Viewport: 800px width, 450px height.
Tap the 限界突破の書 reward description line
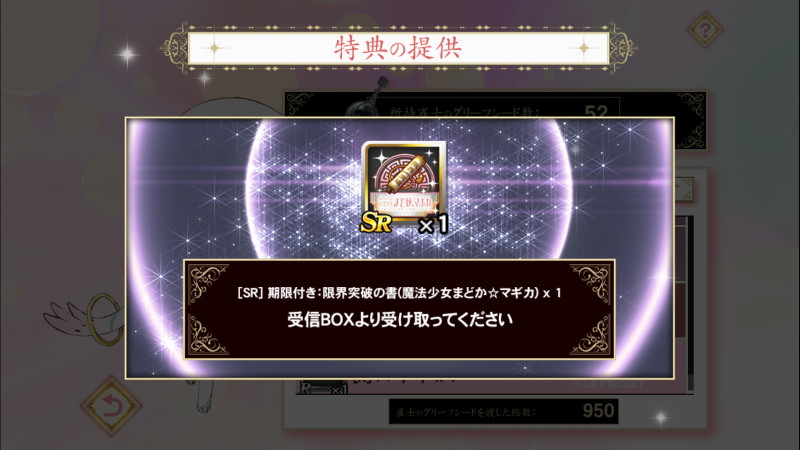399,293
